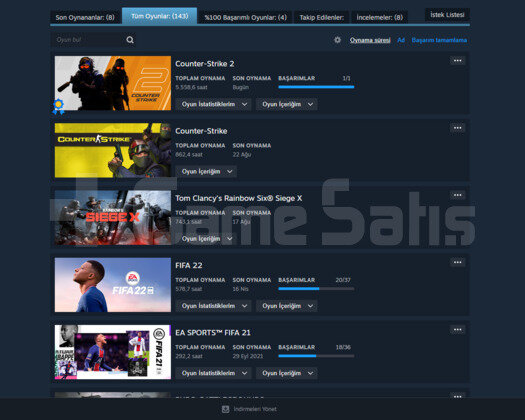Screen dimensions: 525x420
Task: Click the 5.558,6 saat playtime
Action: 191,87
